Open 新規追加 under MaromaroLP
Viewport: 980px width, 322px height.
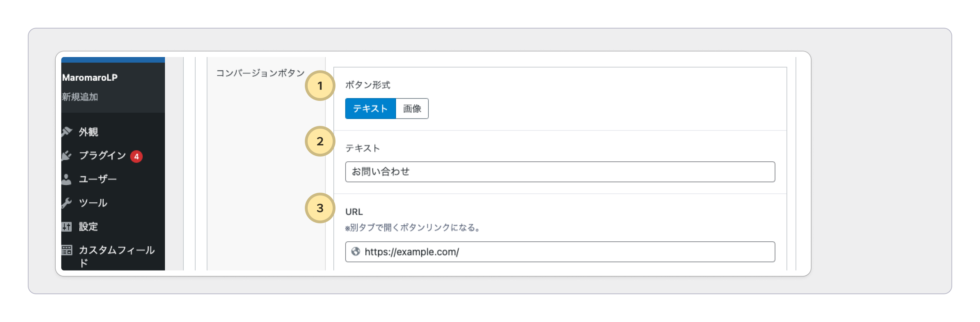pos(80,97)
